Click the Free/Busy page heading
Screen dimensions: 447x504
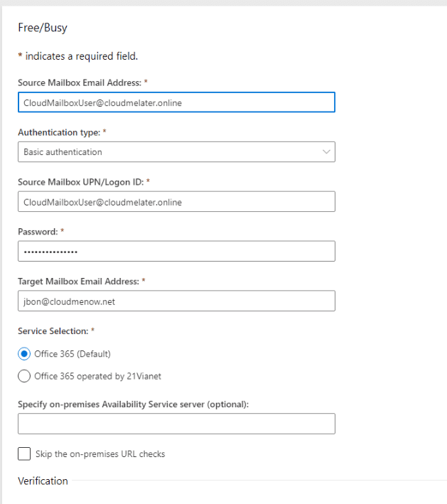pos(43,28)
